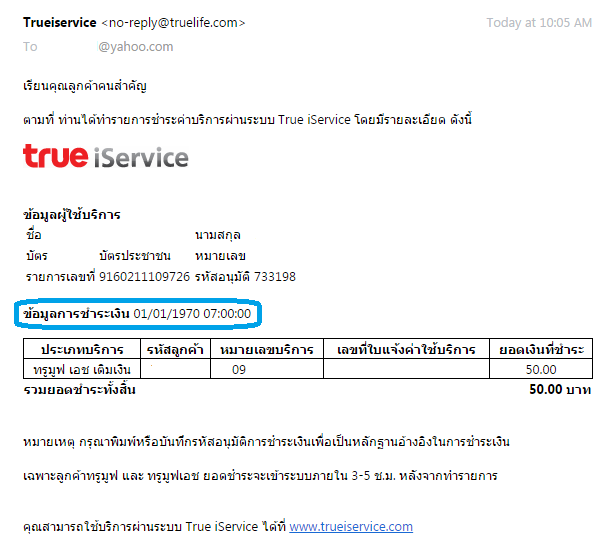This screenshot has height=543, width=613.
Task: Click the 'ข้อมูลผู้ใช้บริการ' heading
Action: [x=72, y=215]
